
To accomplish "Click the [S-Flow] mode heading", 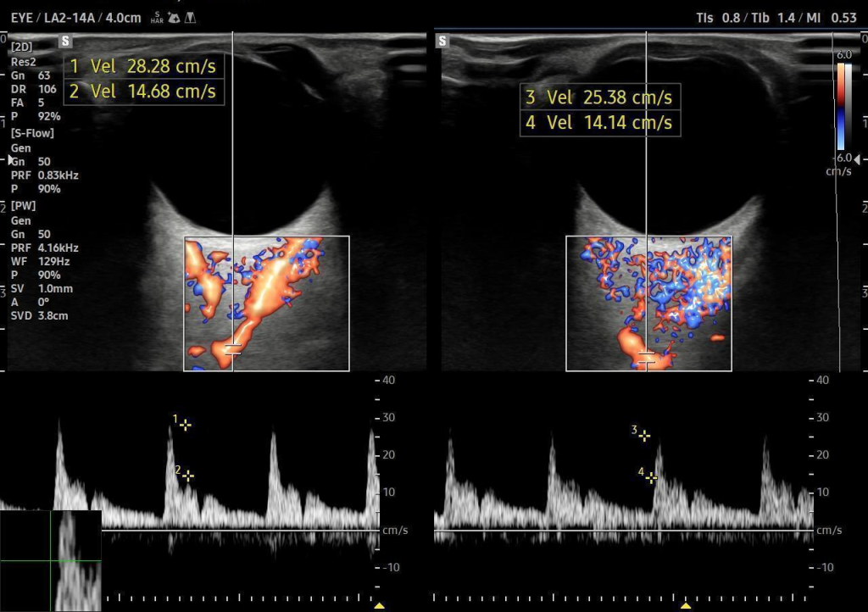I will pos(32,133).
